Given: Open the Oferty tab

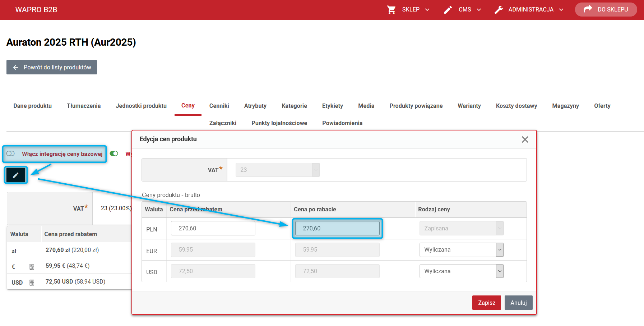Looking at the screenshot, I should (602, 106).
